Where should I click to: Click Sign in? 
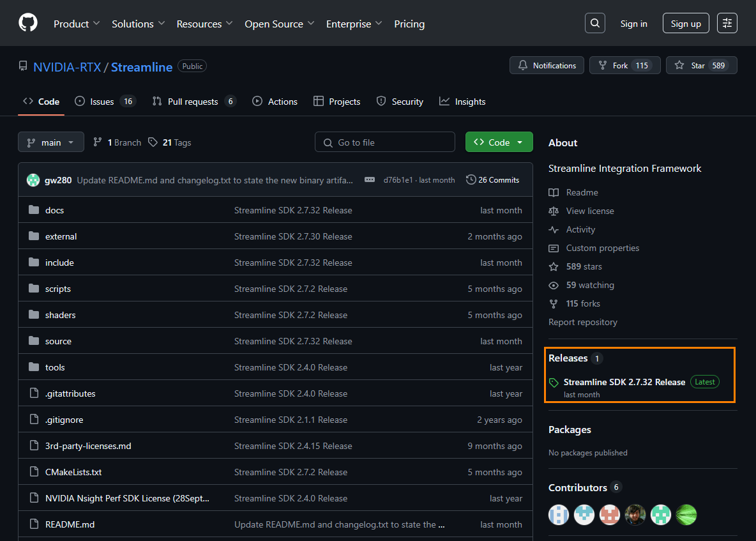633,24
